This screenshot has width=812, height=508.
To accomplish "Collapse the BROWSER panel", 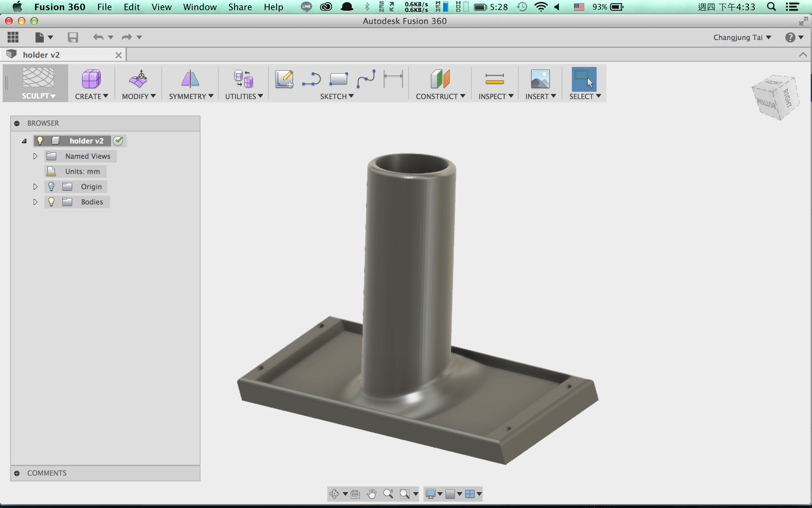I will coord(17,123).
